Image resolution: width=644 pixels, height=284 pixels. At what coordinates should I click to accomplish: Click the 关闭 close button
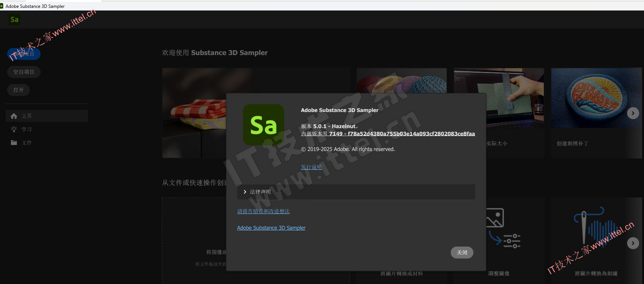tap(462, 253)
